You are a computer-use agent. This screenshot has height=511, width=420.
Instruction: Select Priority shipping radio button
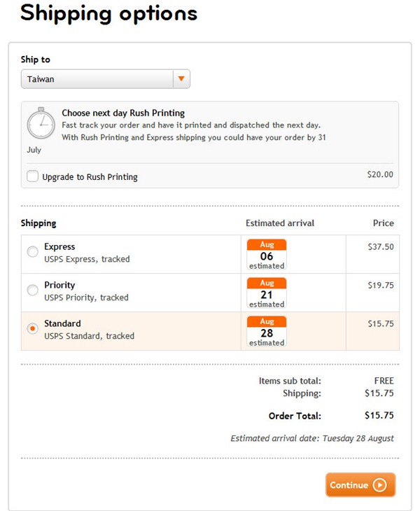[x=33, y=290]
